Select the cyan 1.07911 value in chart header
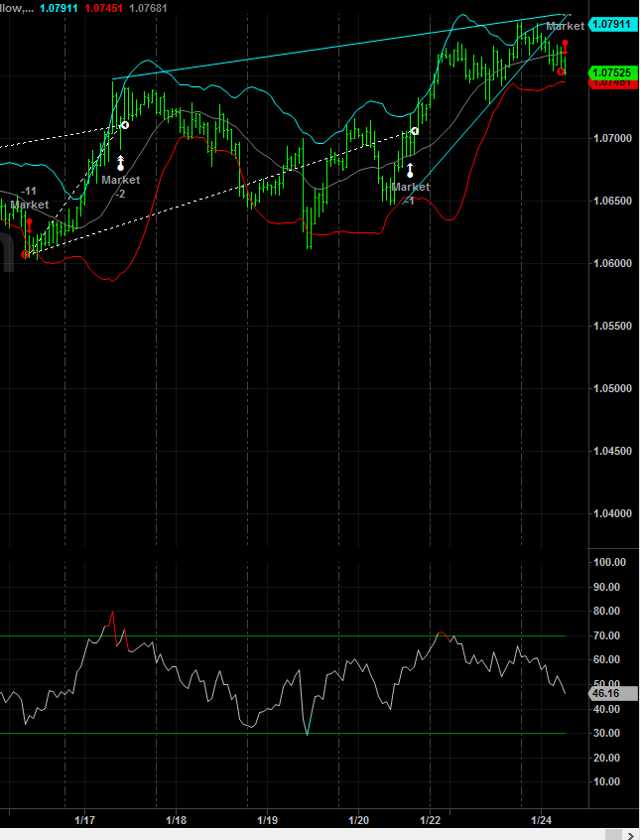The height and width of the screenshot is (840, 641). click(59, 9)
